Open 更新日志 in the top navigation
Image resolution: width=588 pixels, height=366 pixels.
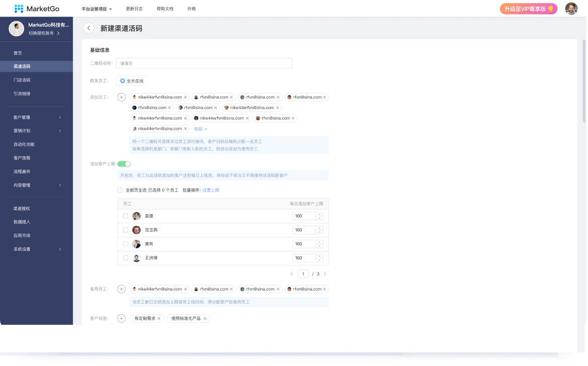coord(134,9)
